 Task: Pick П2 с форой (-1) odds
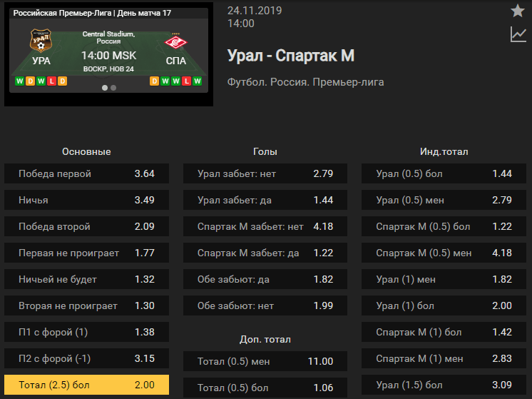click(86, 358)
